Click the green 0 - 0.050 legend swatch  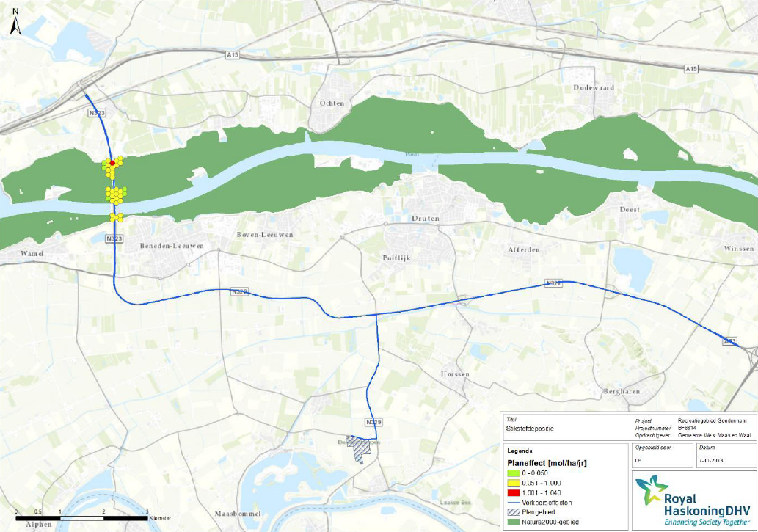tap(514, 473)
